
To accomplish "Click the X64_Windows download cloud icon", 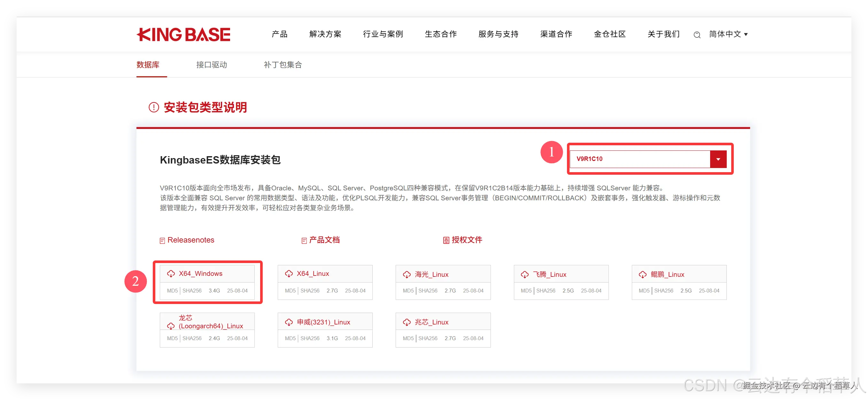I will (171, 274).
